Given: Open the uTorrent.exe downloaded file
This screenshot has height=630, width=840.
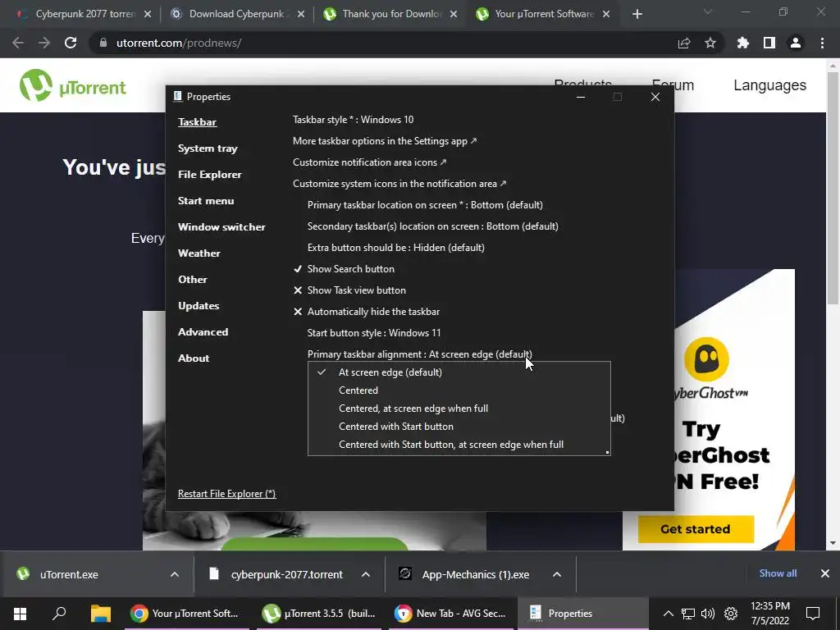Looking at the screenshot, I should pos(69,574).
